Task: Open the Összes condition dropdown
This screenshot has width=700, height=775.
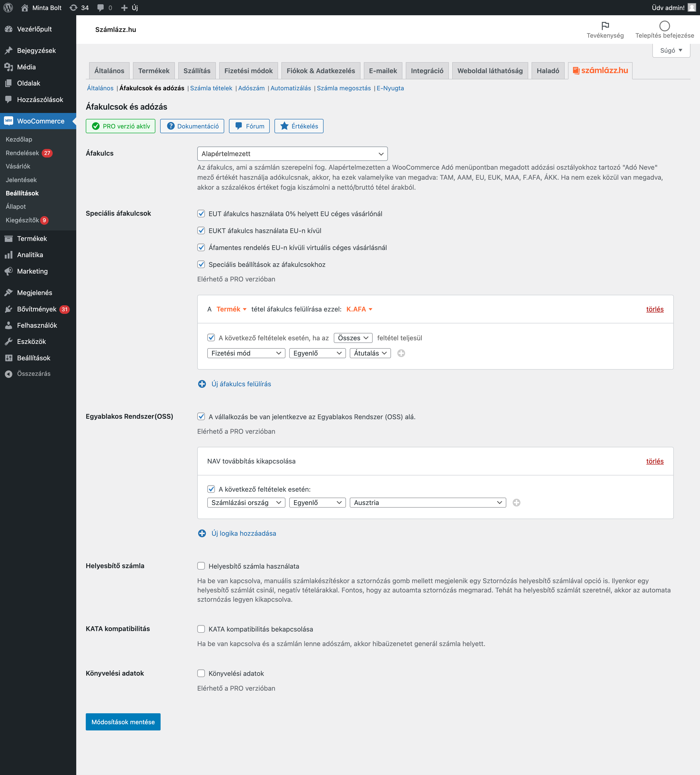Action: click(x=353, y=338)
